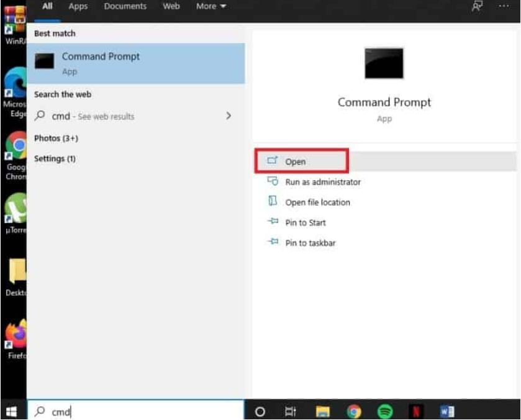Switch to the Apps tab
Image resolution: width=521 pixels, height=420 pixels.
[78, 6]
